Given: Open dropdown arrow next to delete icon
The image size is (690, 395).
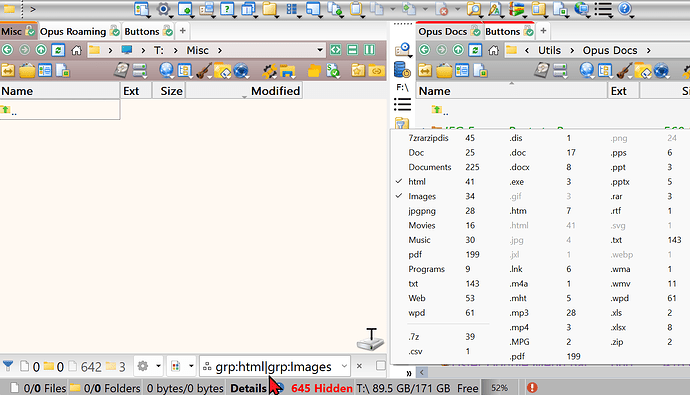Looking at the screenshot, I should click(457, 9).
